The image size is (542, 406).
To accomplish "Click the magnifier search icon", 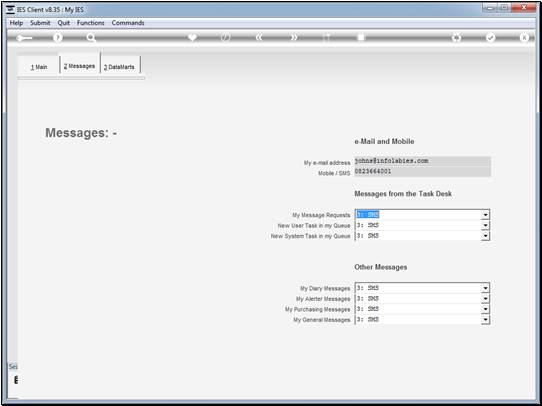I will click(x=91, y=38).
